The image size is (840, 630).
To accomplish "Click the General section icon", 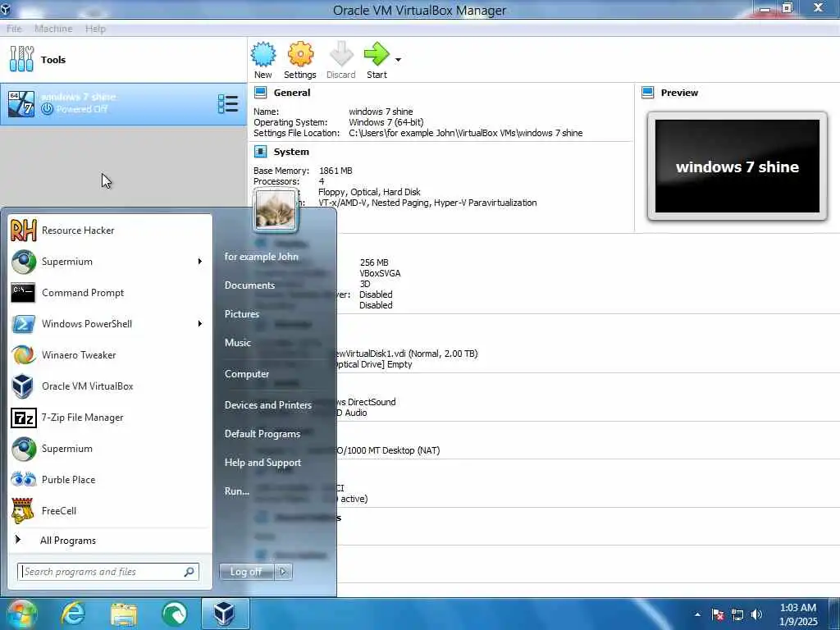I will [x=260, y=93].
